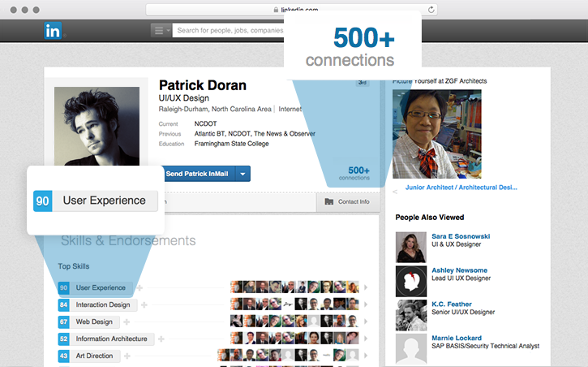Click the LinkedIn logo icon
588x367 pixels.
53,31
